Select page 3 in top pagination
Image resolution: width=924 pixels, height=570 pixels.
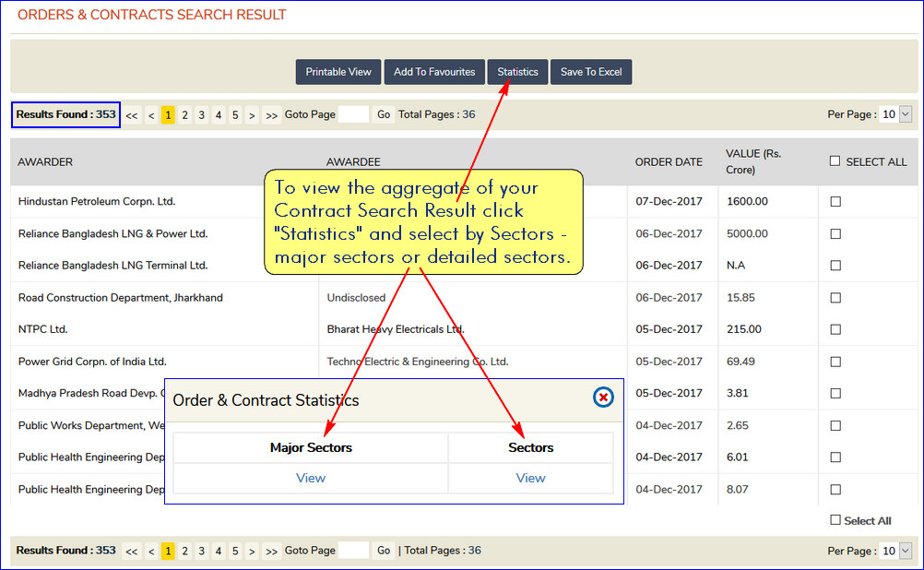pos(201,115)
